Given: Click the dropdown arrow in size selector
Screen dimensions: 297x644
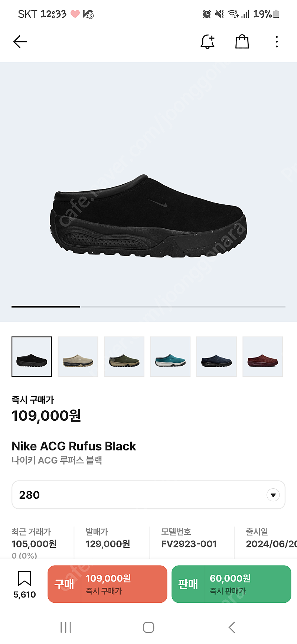Looking at the screenshot, I should coord(273,495).
